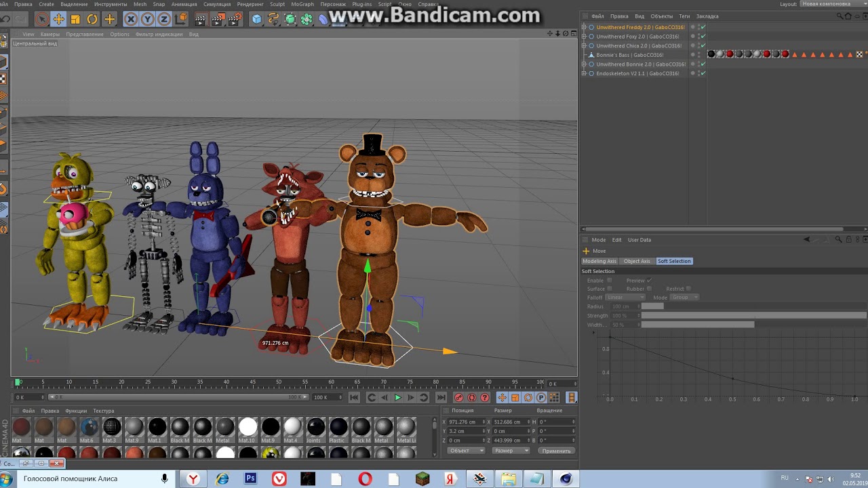
Task: Enable soft selection checkbox
Action: [x=610, y=280]
